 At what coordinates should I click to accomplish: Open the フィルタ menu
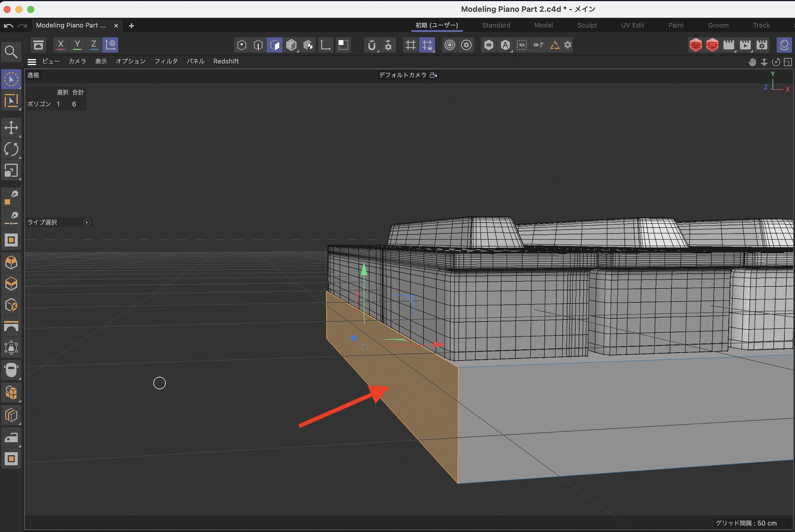[x=166, y=61]
